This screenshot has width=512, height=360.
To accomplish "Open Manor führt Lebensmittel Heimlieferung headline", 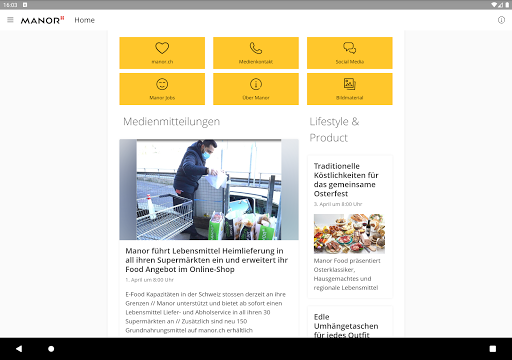I will click(x=206, y=260).
